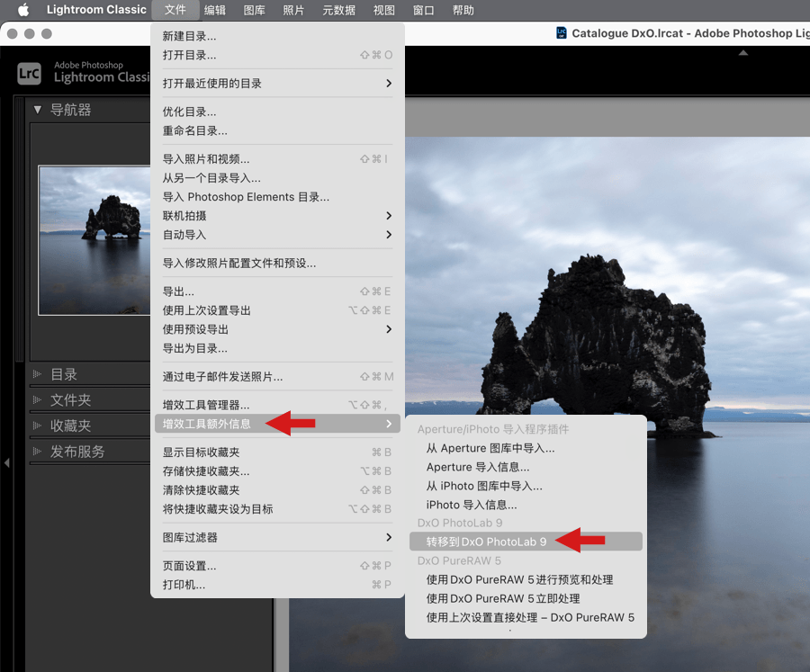810x672 pixels.
Task: Select 导入修改照片配置文件和预设...
Action: point(277,264)
